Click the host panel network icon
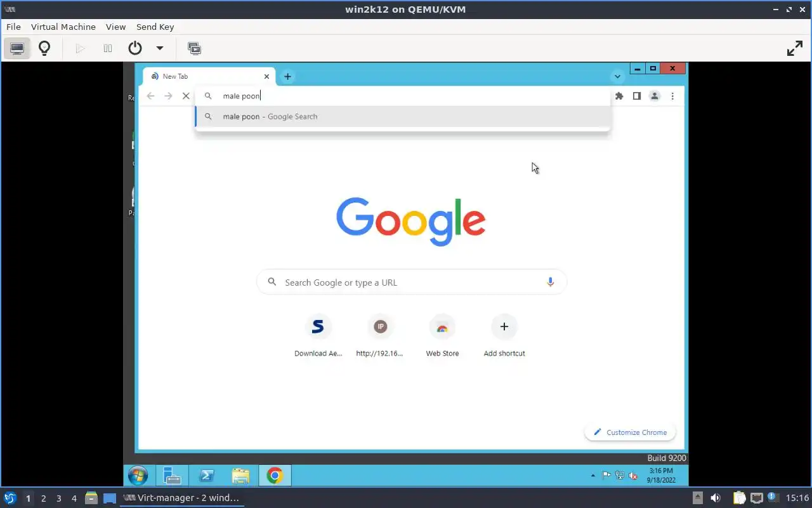The image size is (812, 508). coord(756,498)
